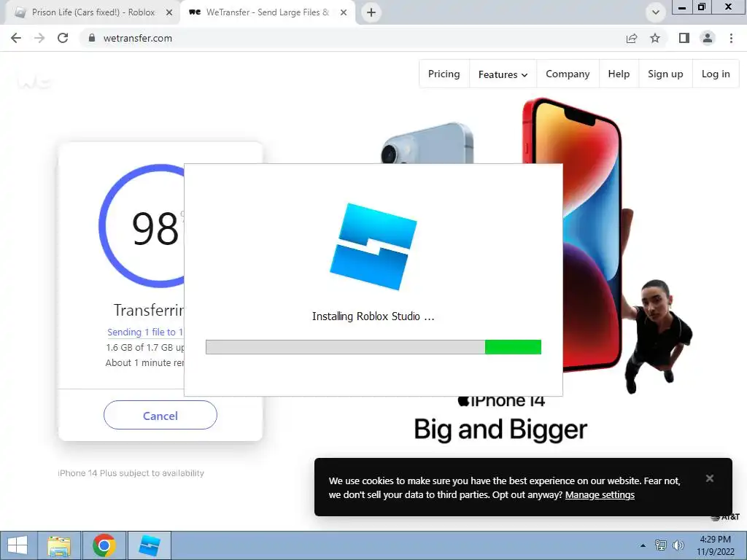
Task: Open Chrome profile avatar
Action: coord(708,38)
